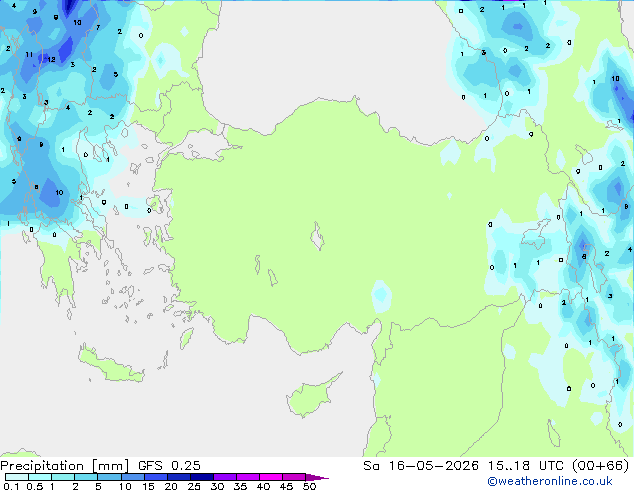Screen dimensions: 634x490
Task: Select the 1–2 mm legend color
Action: click(x=63, y=477)
